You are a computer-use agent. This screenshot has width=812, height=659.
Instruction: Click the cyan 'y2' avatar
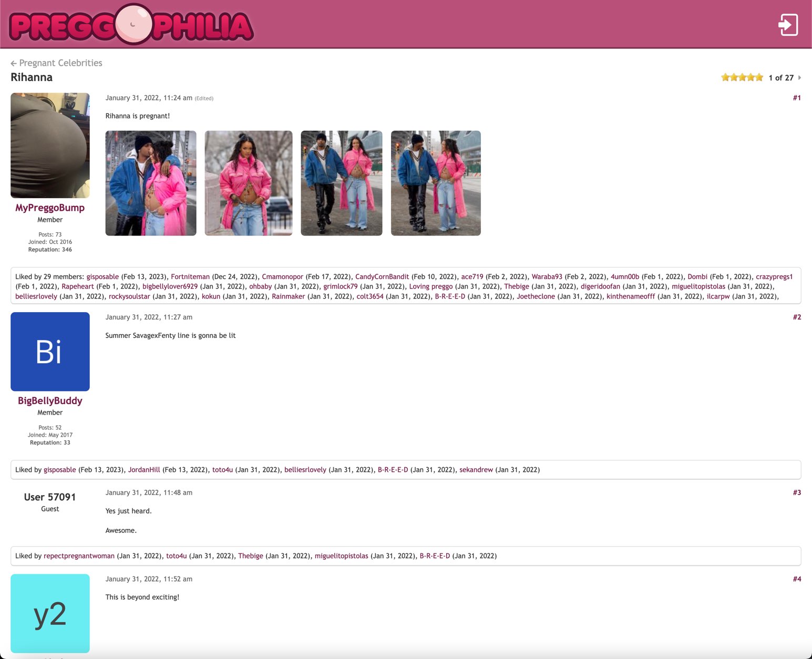pos(50,613)
